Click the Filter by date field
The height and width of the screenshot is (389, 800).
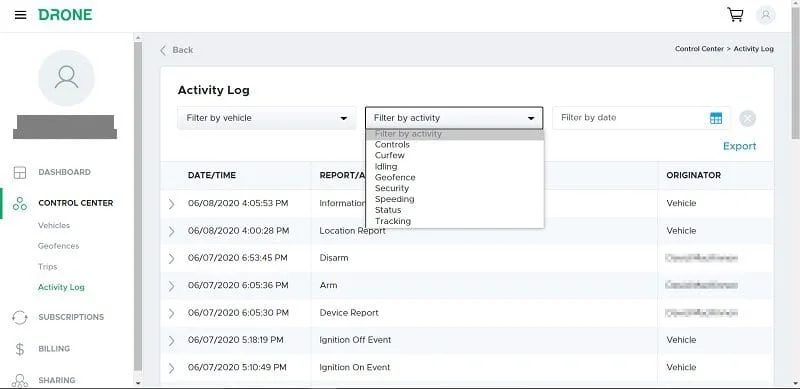click(x=641, y=118)
